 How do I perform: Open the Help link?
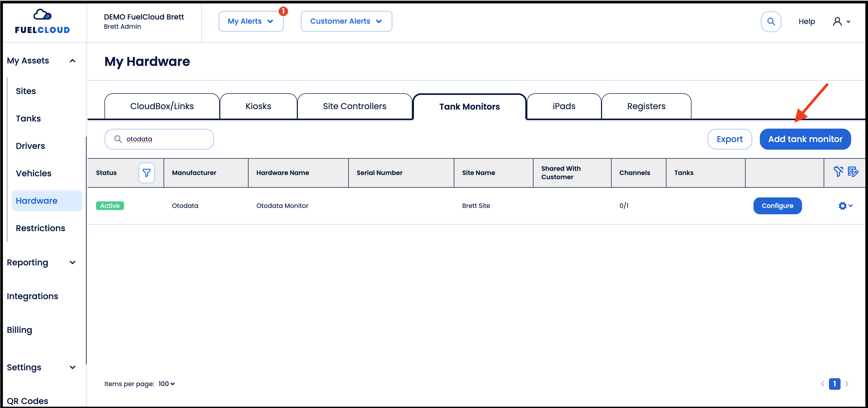(806, 22)
